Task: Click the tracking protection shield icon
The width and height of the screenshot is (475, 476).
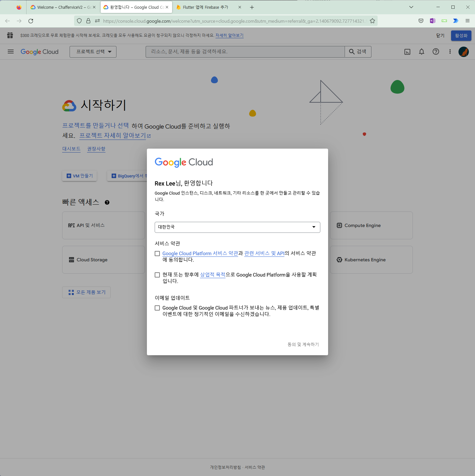Action: coord(79,21)
